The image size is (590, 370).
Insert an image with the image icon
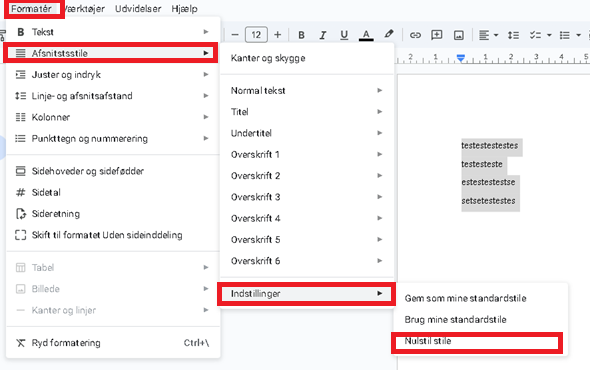click(459, 35)
